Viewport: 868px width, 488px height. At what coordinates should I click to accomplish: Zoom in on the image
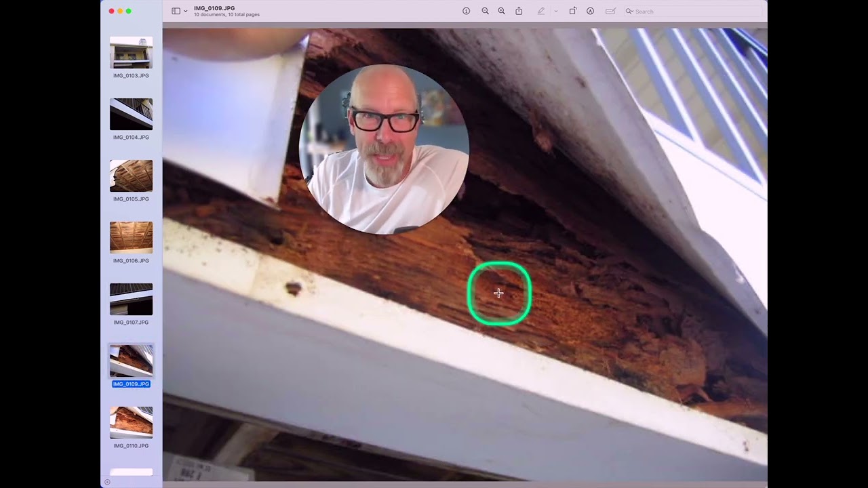(x=501, y=11)
